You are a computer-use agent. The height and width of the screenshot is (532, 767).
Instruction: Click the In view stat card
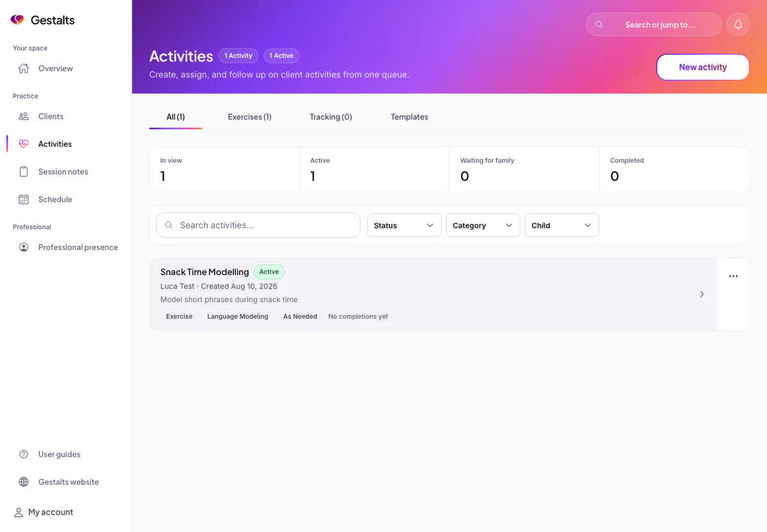coord(224,170)
